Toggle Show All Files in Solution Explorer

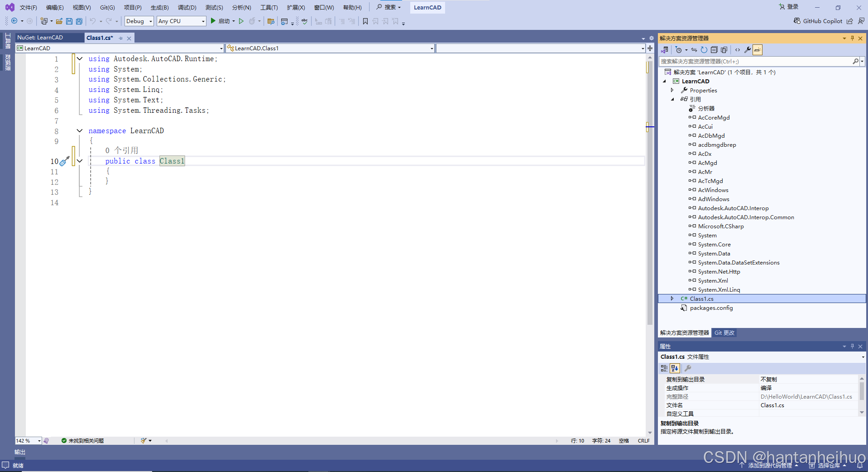[724, 50]
